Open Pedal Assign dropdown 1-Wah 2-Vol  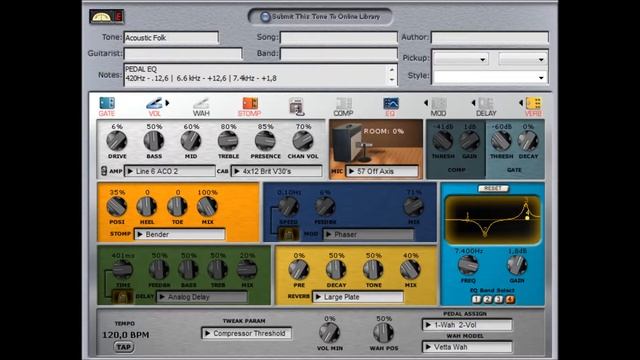tap(467, 325)
